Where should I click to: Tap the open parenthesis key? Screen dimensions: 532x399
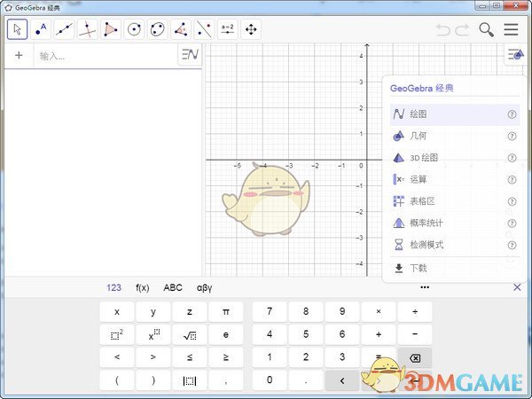117,380
